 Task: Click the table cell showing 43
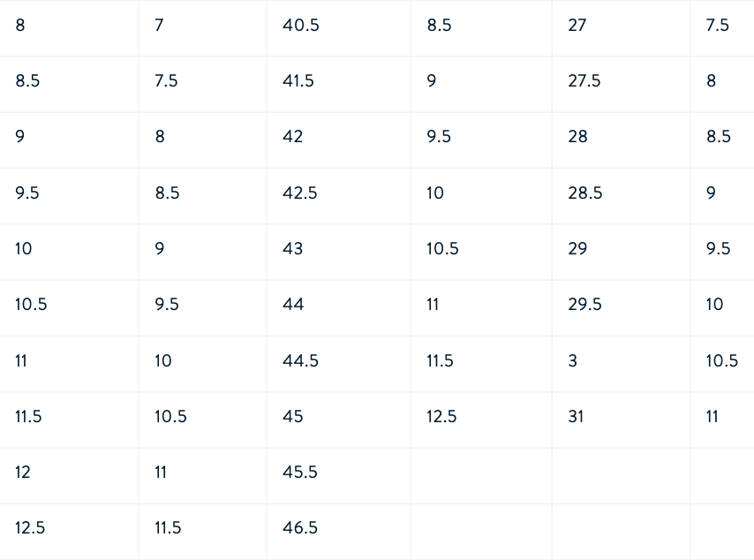[x=338, y=252]
